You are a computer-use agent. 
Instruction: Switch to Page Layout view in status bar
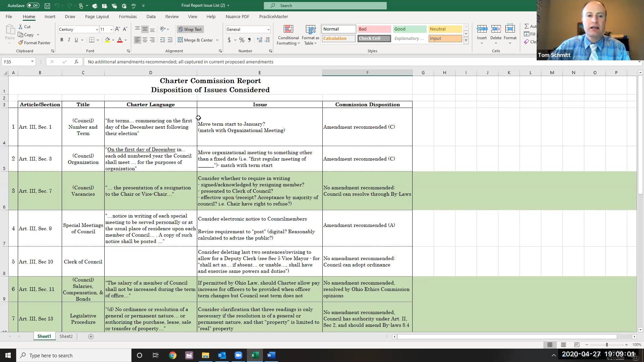563,345
